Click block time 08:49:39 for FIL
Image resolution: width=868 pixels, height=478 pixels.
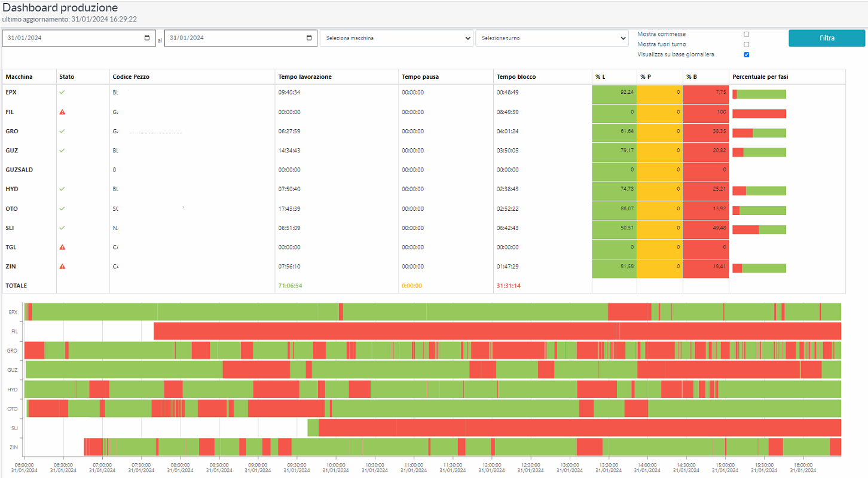coord(508,112)
